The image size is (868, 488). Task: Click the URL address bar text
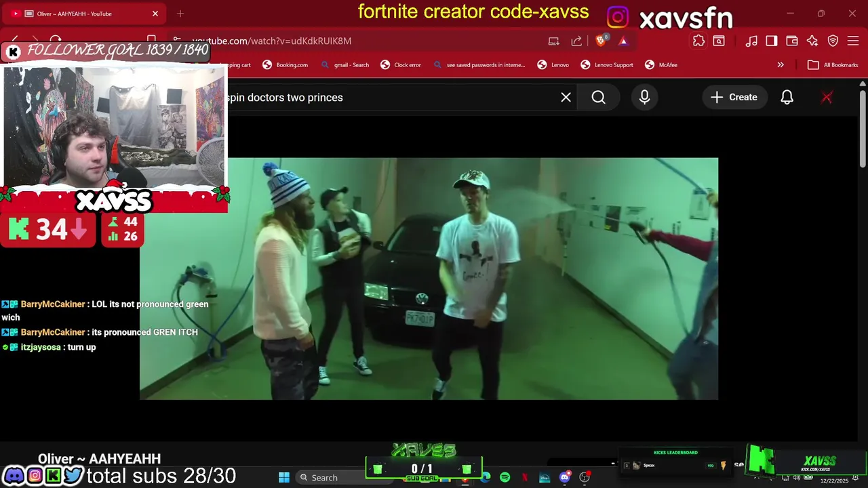[x=271, y=41]
